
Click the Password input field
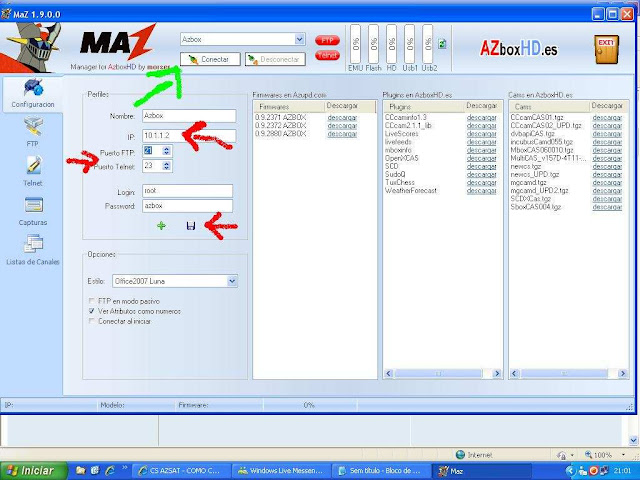187,206
